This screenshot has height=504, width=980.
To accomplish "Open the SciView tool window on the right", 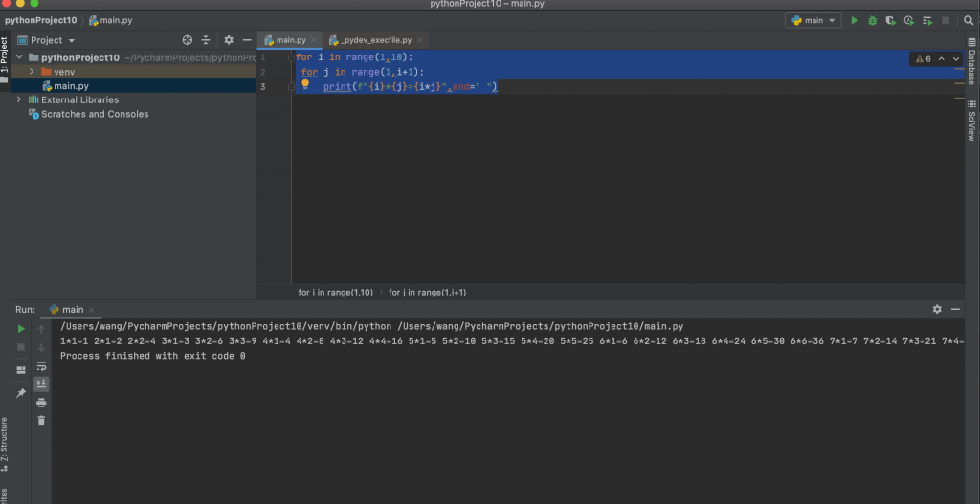I will pyautogui.click(x=972, y=120).
